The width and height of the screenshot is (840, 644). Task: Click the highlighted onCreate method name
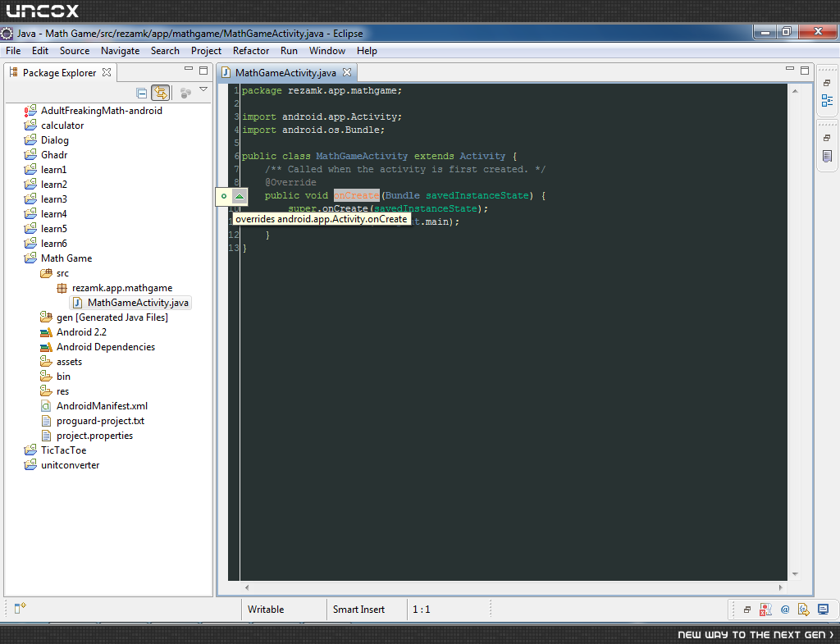356,195
